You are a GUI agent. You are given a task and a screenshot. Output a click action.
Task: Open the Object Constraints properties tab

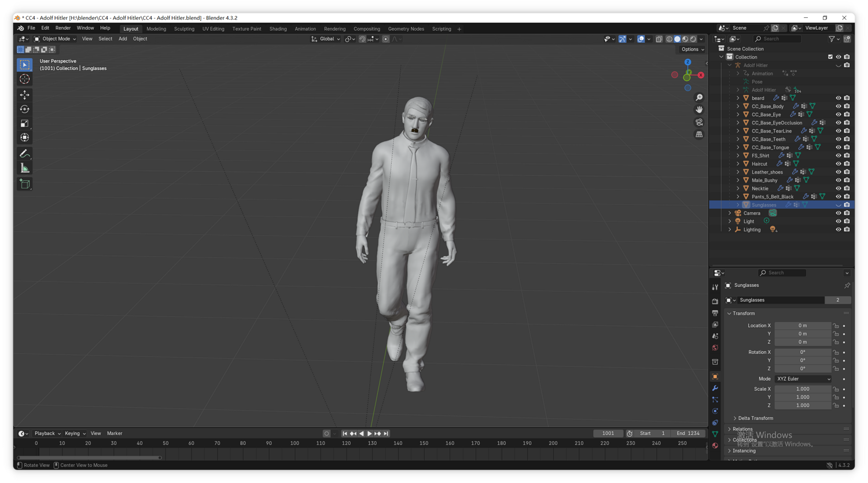pyautogui.click(x=715, y=423)
